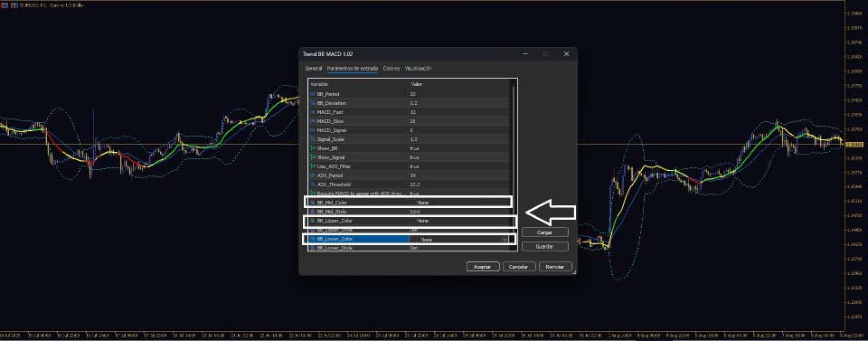Select the MACD_Fast integer type icon
The height and width of the screenshot is (341, 868).
(313, 112)
